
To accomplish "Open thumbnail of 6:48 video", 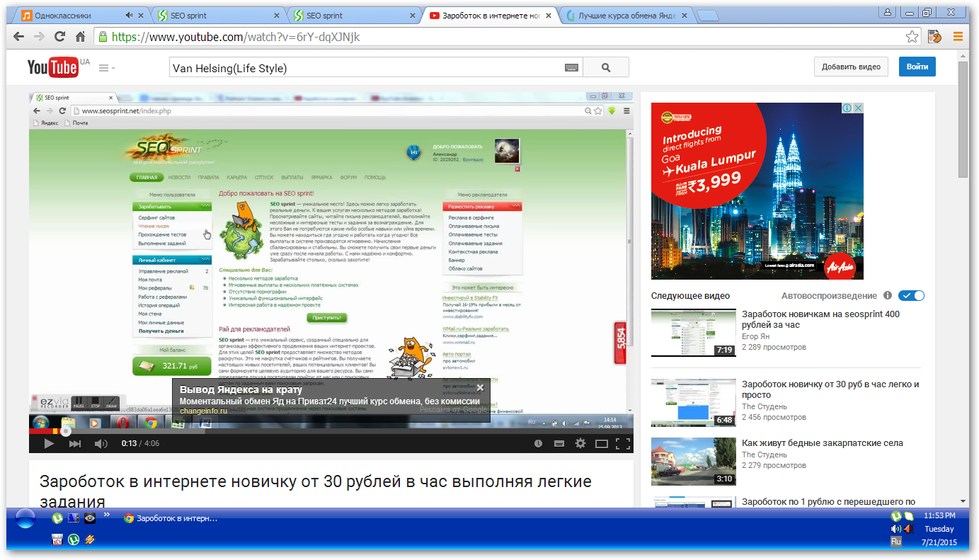I will pos(694,403).
